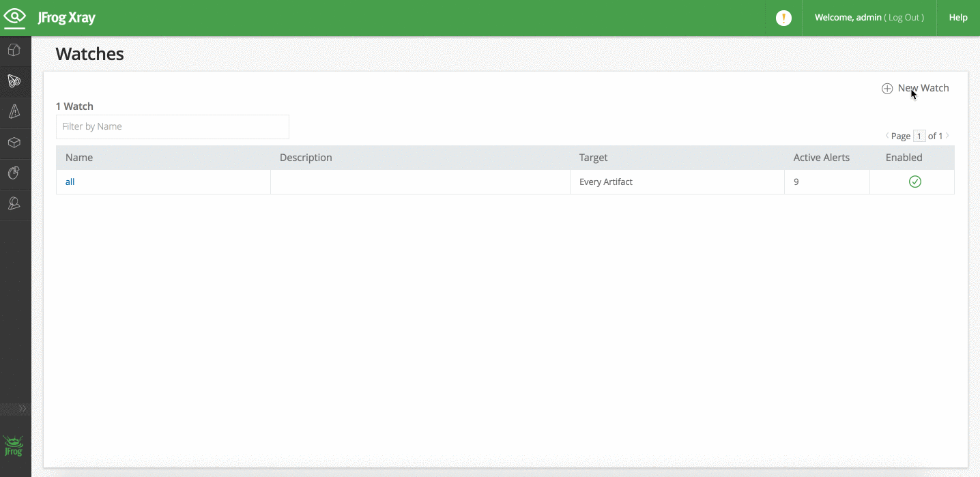Create a watch with the New Watch button
This screenshot has width=980, height=477.
[x=916, y=87]
